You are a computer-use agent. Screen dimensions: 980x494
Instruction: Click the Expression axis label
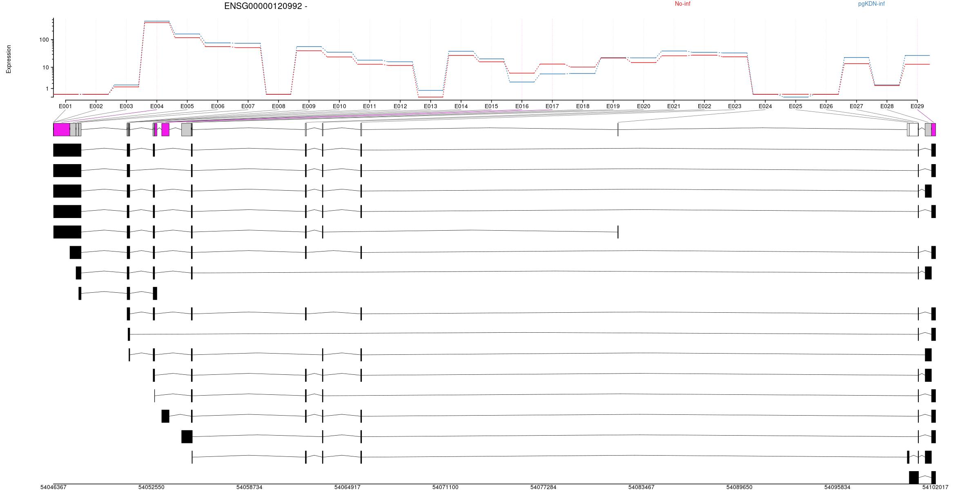[x=9, y=59]
